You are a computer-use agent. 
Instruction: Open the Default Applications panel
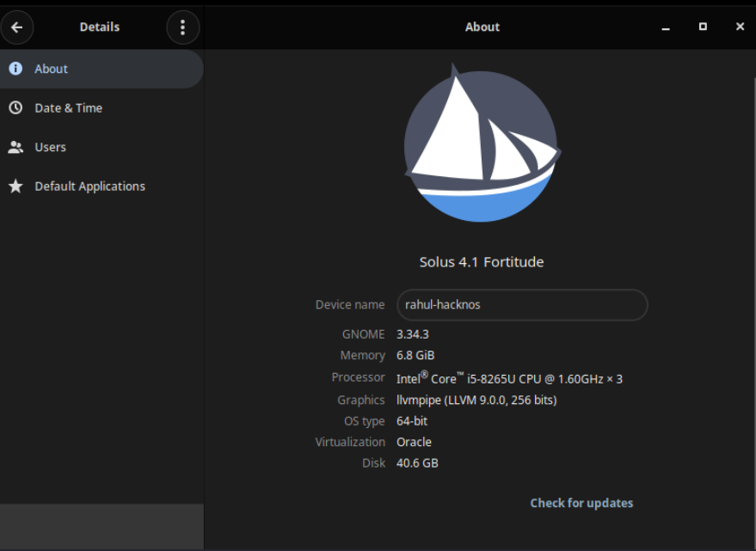[101, 186]
